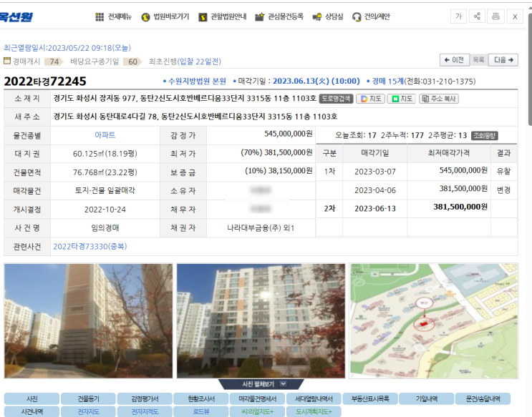Open the 전자지도 tab
This screenshot has width=532, height=417.
tap(88, 411)
